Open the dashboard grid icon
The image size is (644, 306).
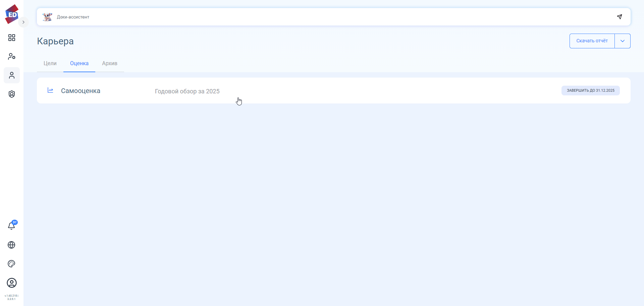click(12, 38)
